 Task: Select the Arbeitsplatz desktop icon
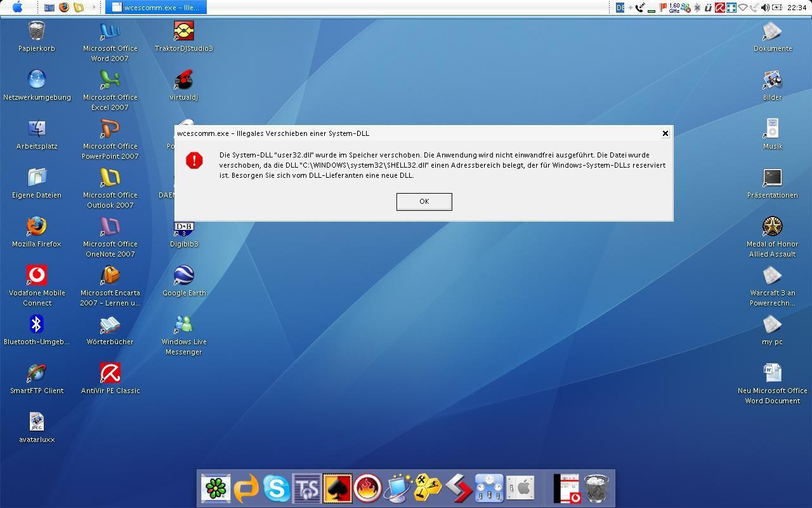tap(37, 135)
